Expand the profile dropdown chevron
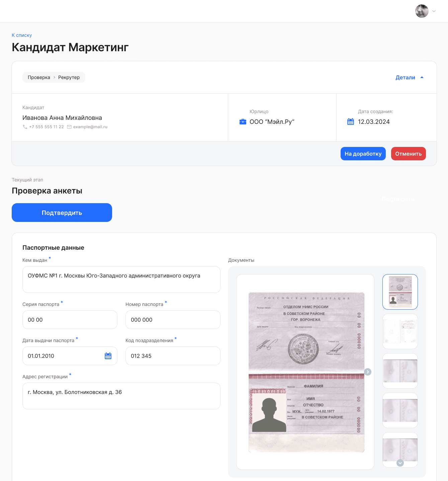The width and height of the screenshot is (448, 481). 434,11
